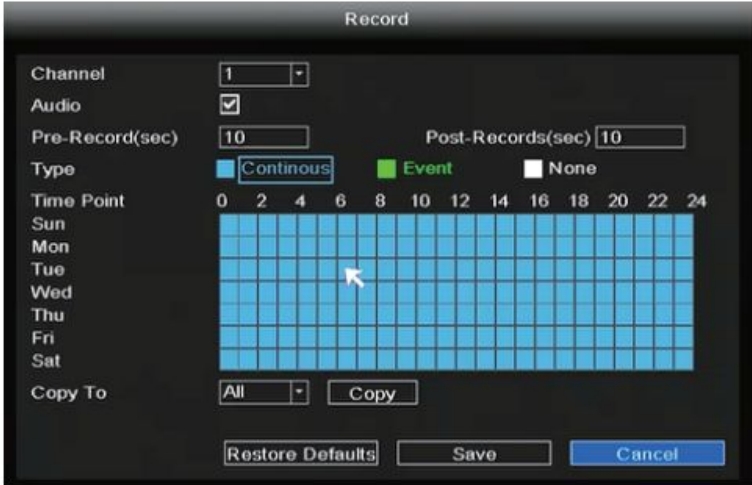
Task: Toggle the Audio checkbox
Action: pyautogui.click(x=230, y=105)
